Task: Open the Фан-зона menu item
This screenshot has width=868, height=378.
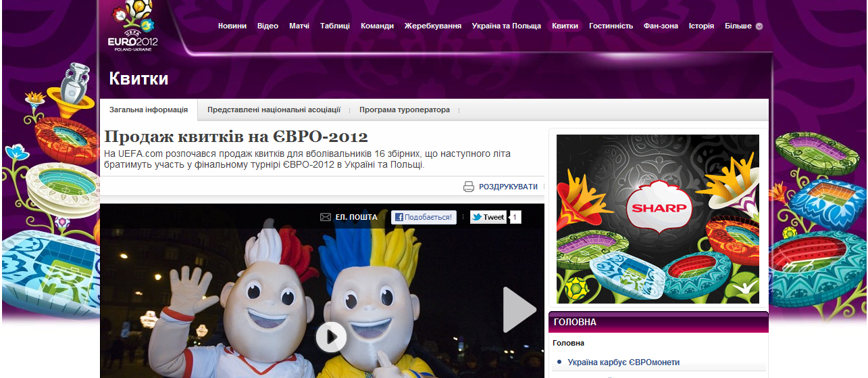Action: (x=661, y=26)
